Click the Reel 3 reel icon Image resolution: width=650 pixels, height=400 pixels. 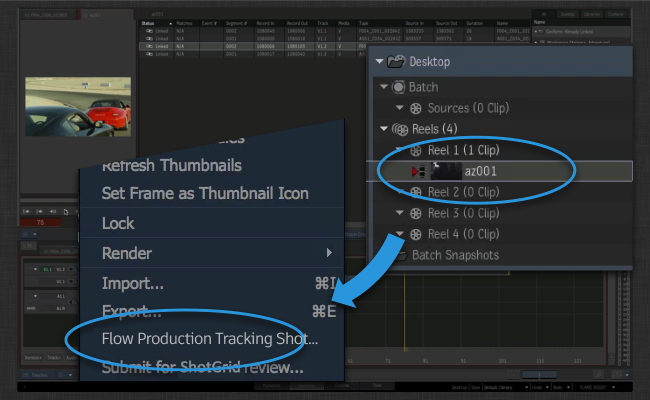(415, 213)
